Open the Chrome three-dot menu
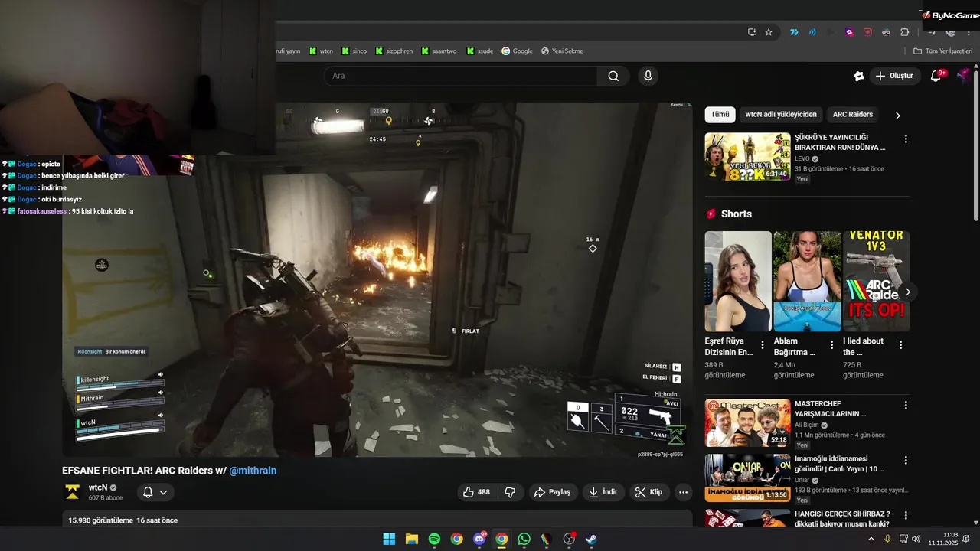The image size is (980, 551). [967, 32]
